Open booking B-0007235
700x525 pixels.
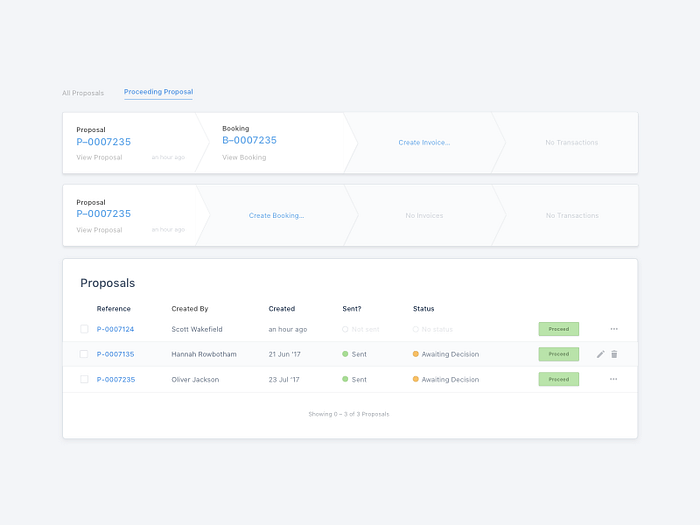pyautogui.click(x=250, y=140)
